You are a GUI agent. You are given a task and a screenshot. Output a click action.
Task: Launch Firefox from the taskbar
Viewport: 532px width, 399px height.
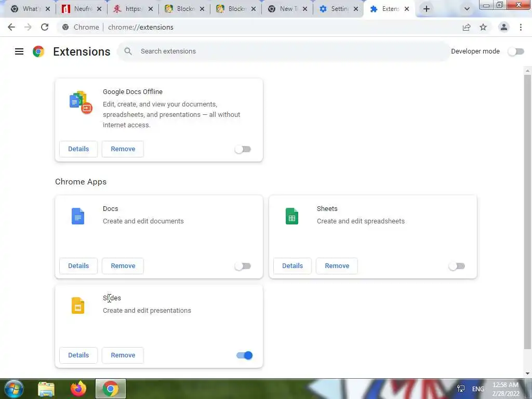[x=78, y=389]
